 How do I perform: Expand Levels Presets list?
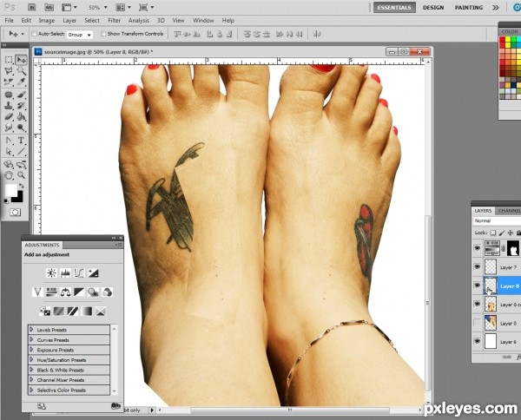31,330
